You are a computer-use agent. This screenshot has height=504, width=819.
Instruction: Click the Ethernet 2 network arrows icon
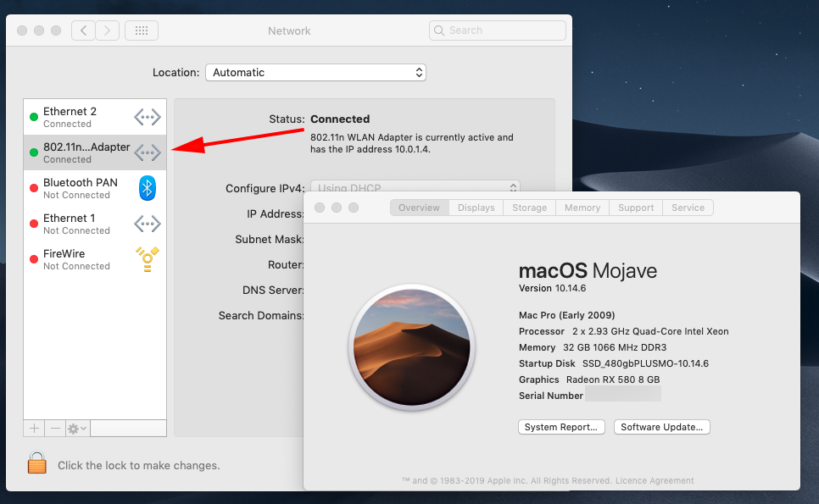coord(148,117)
